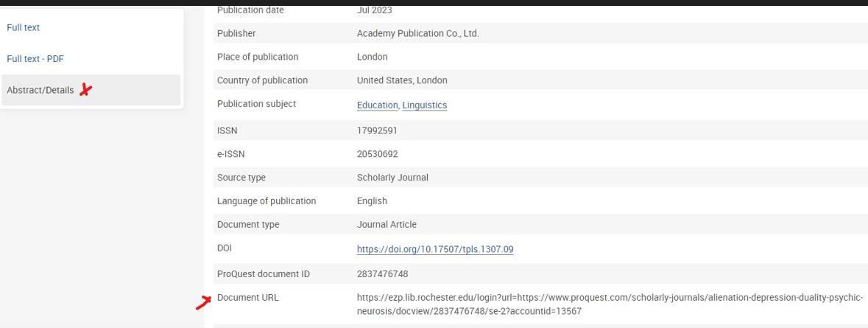868x328 pixels.
Task: Click the Jul 2023 publication date value
Action: tap(374, 10)
